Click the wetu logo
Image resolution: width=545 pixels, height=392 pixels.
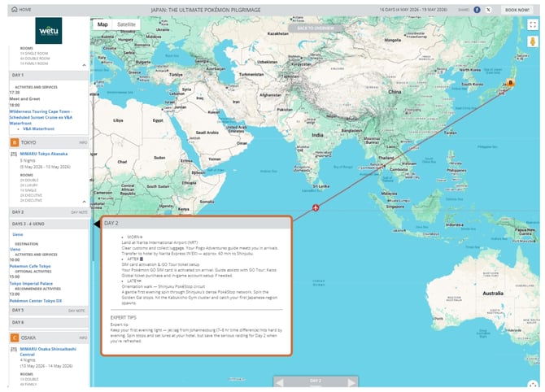click(49, 31)
